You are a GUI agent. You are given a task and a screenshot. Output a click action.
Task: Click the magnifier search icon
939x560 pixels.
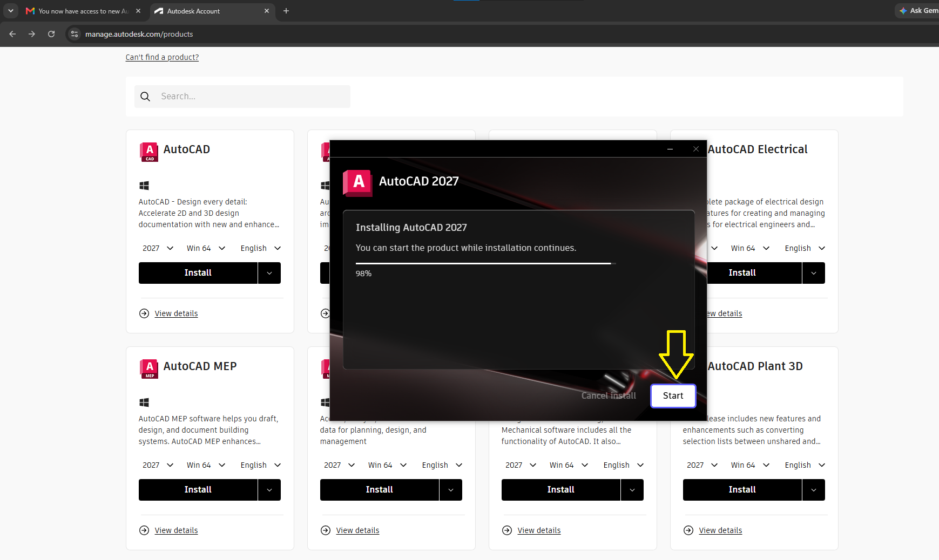[145, 97]
